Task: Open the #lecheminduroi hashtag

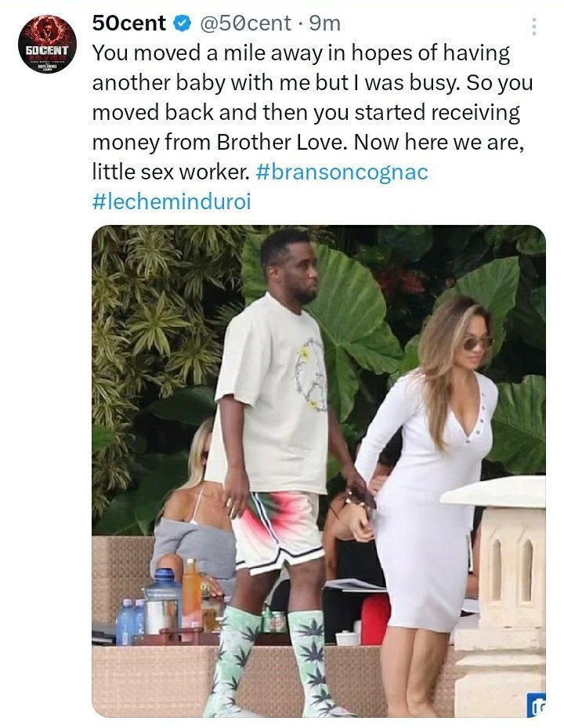Action: 172,201
